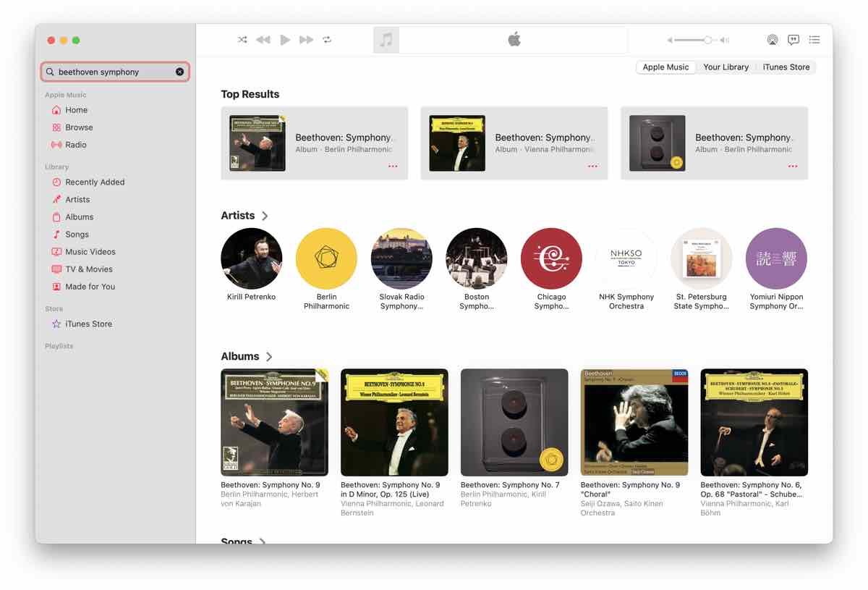Click the music note now-playing artwork
The width and height of the screenshot is (868, 590).
[x=386, y=40]
